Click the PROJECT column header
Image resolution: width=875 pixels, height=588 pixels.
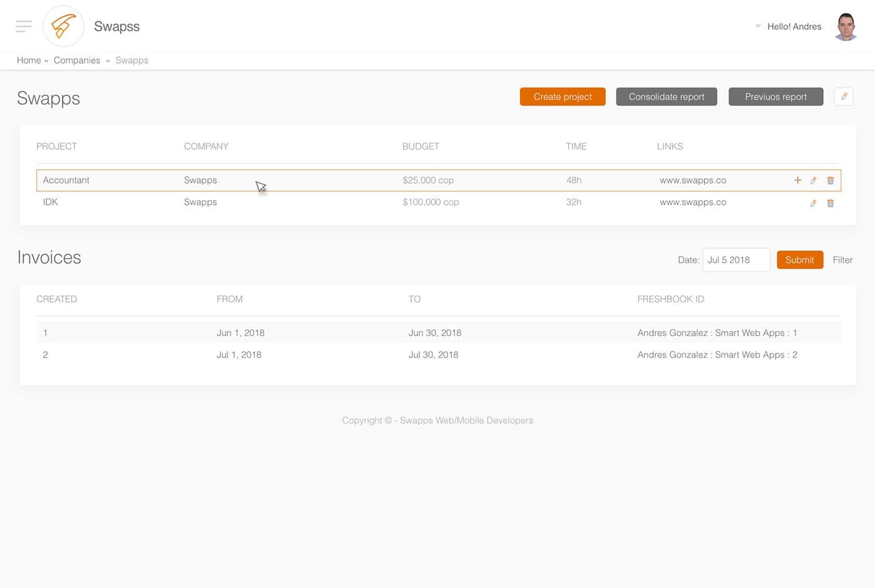[x=56, y=146]
